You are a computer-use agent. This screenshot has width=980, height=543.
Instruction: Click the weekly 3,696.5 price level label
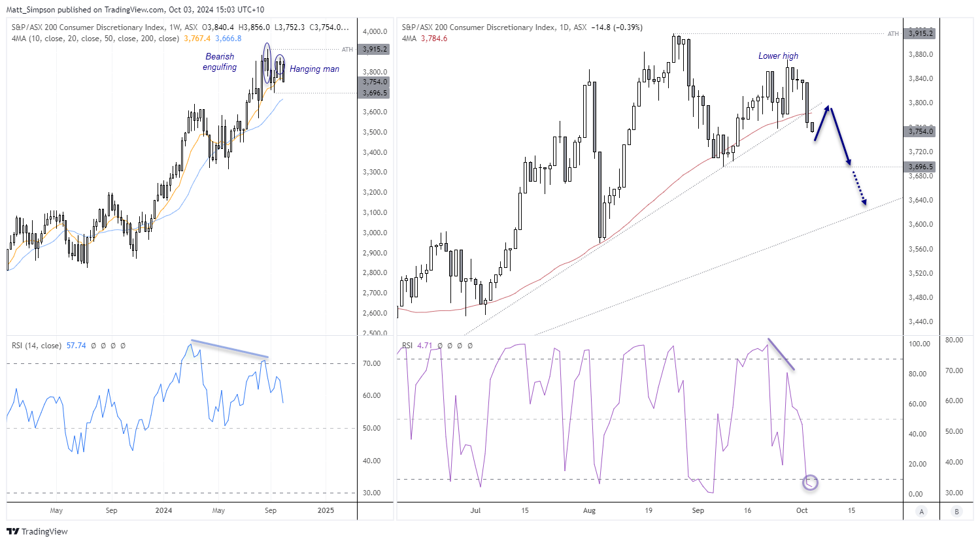(x=375, y=93)
